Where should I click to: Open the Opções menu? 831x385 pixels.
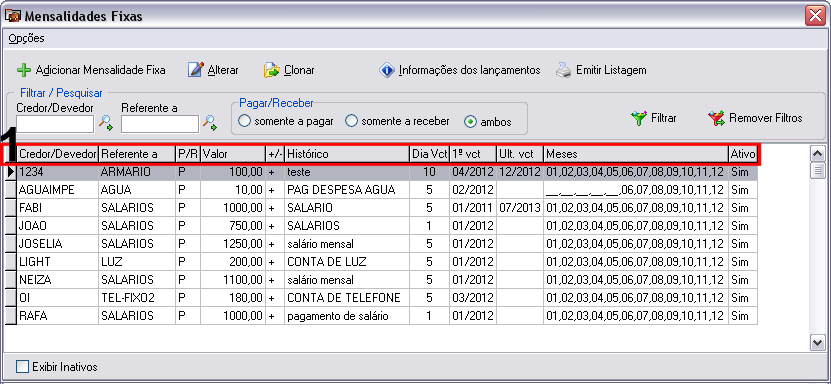26,38
